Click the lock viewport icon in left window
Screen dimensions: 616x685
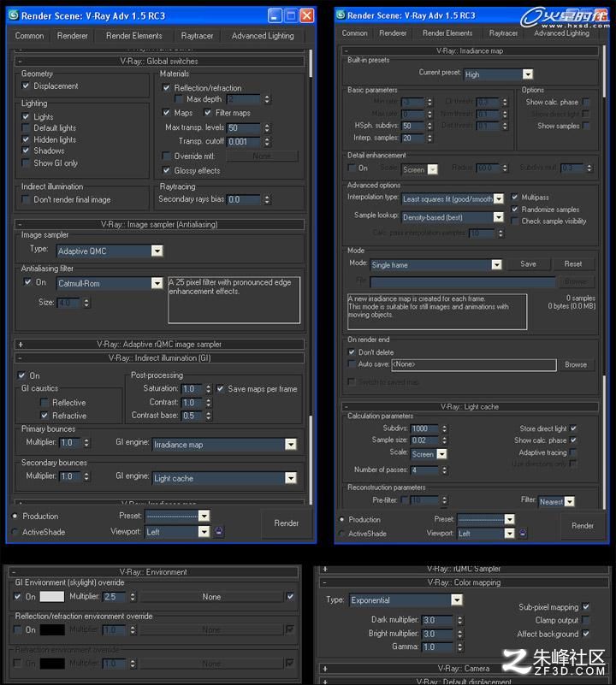click(x=219, y=531)
